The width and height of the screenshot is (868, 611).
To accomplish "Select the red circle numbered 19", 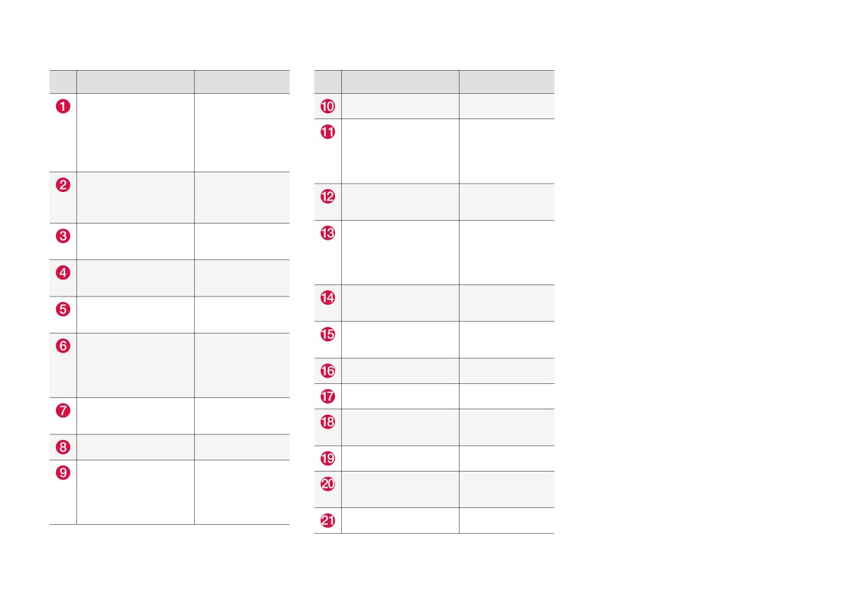I will click(328, 459).
